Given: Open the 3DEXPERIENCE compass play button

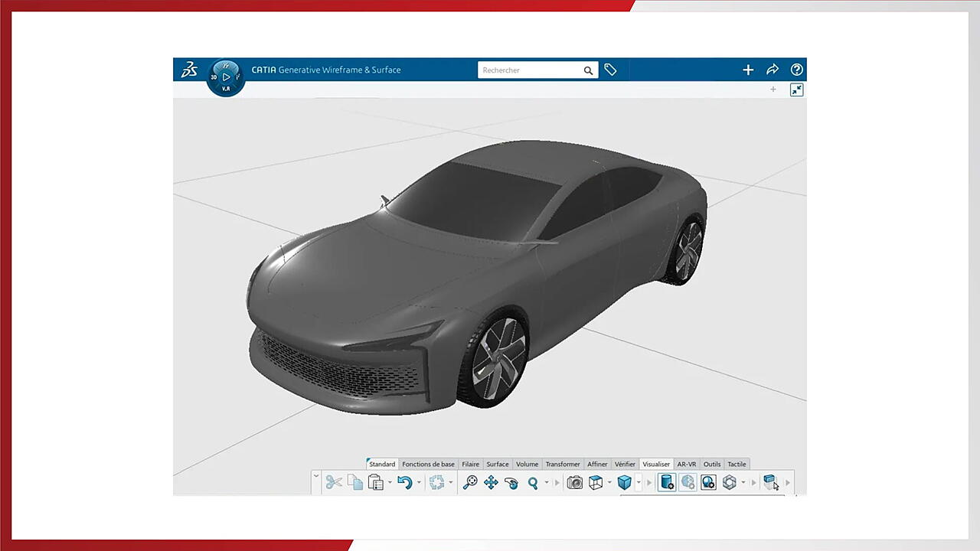Looking at the screenshot, I should pyautogui.click(x=226, y=77).
